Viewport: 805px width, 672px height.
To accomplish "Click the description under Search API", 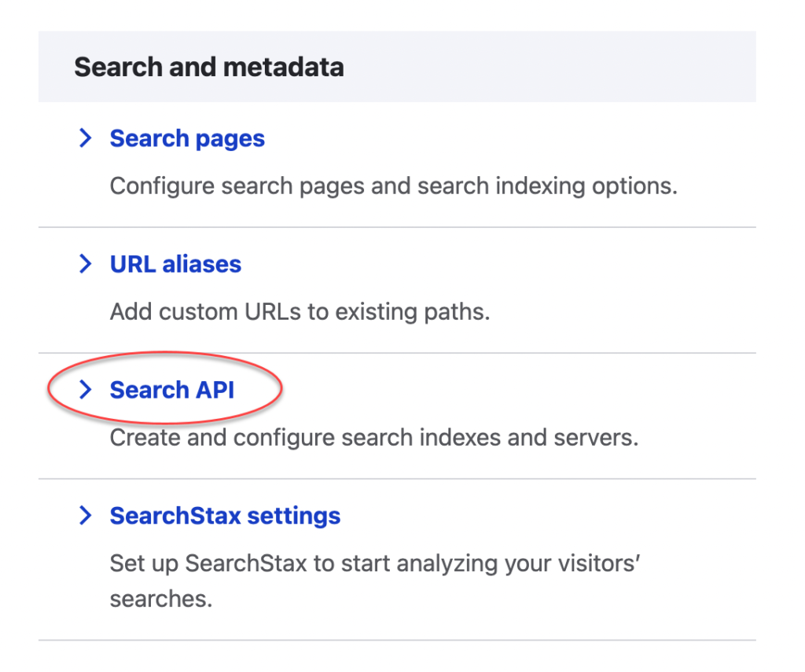I will [x=374, y=437].
